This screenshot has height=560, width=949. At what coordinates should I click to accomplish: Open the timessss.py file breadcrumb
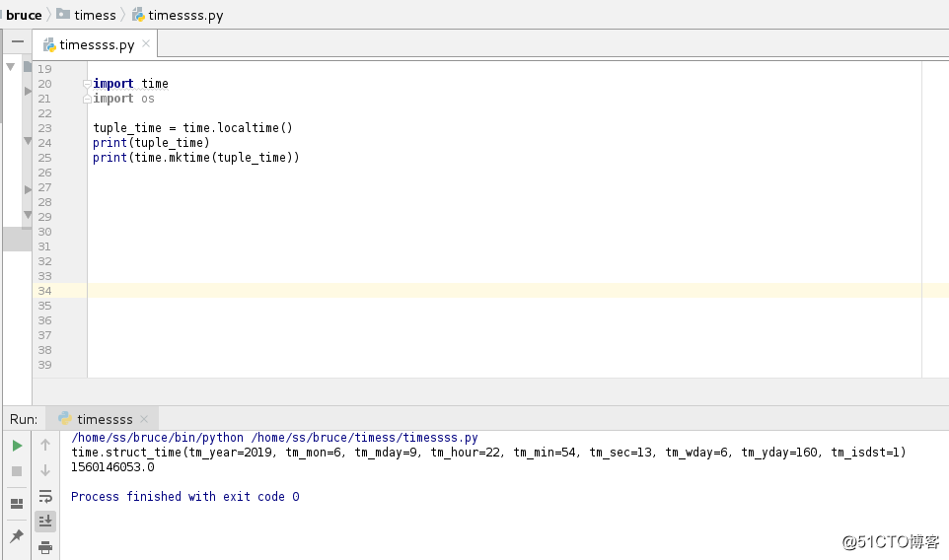(x=178, y=15)
